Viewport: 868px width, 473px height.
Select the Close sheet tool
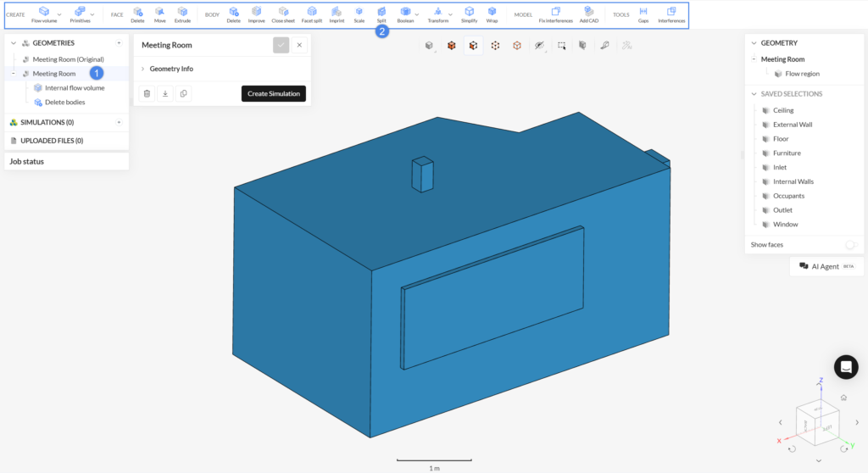(x=283, y=14)
